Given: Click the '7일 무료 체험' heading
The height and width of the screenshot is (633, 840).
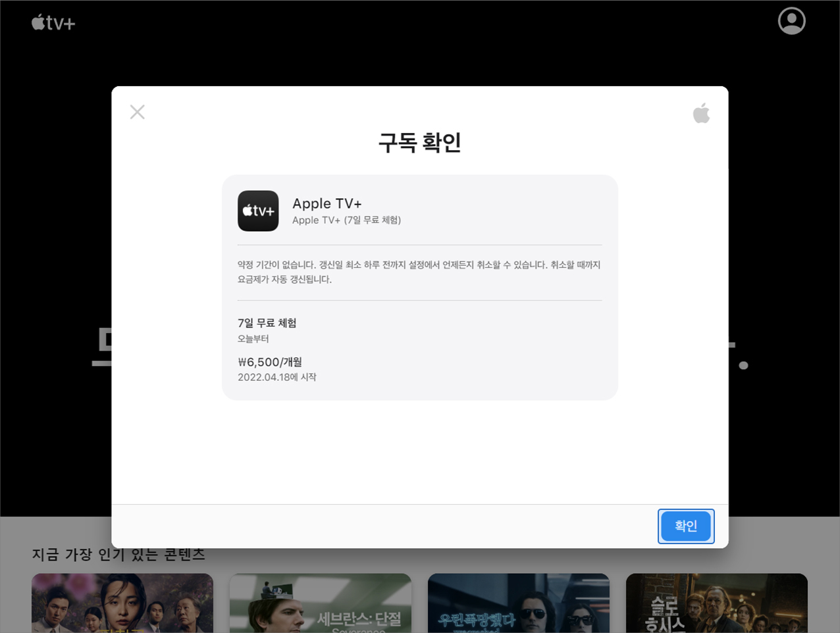Looking at the screenshot, I should pyautogui.click(x=267, y=322).
